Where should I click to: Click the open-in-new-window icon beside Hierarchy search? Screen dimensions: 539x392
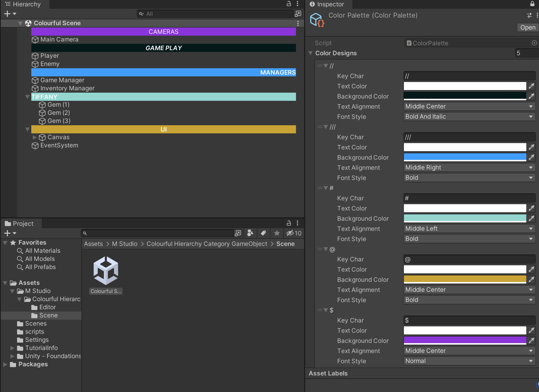pyautogui.click(x=298, y=14)
